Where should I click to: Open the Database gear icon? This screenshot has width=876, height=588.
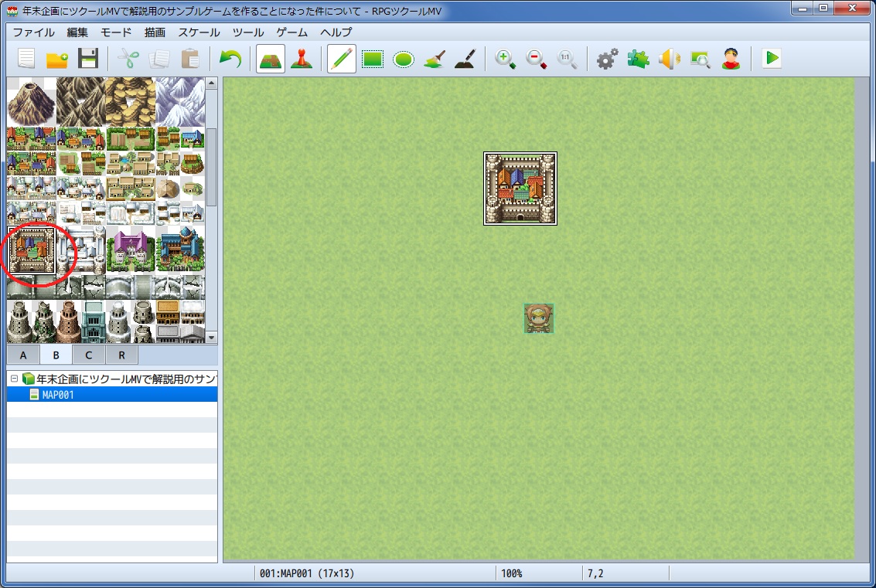click(x=607, y=59)
